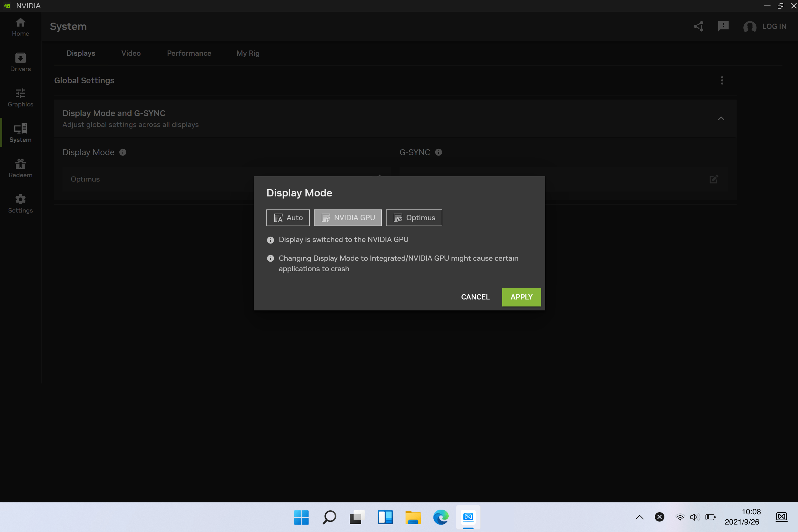
Task: Show G-SYNC info tooltip icon
Action: click(438, 152)
